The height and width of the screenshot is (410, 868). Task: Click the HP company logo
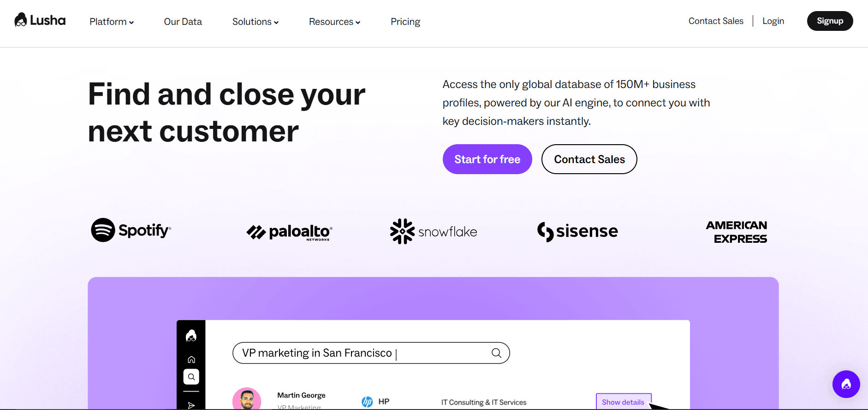click(x=367, y=402)
